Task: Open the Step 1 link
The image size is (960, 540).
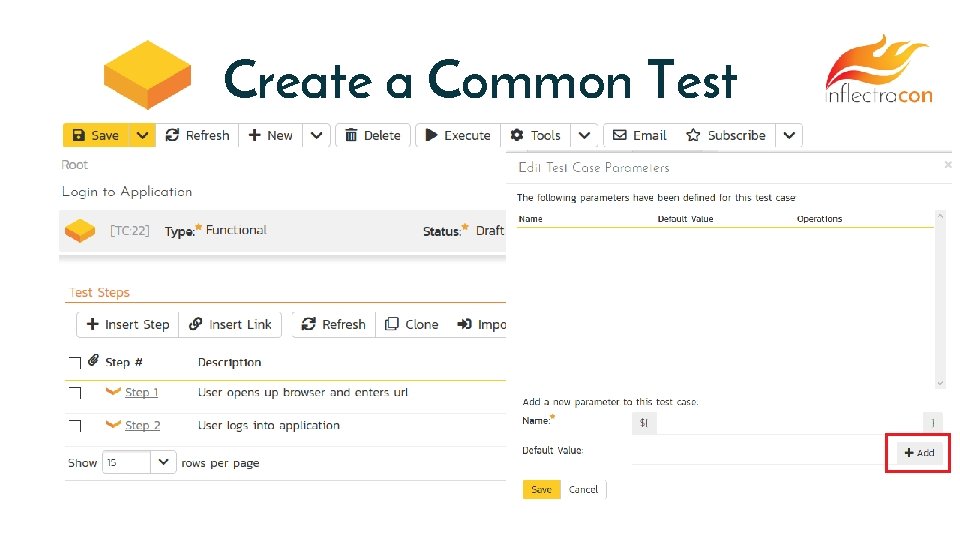Action: pyautogui.click(x=141, y=393)
